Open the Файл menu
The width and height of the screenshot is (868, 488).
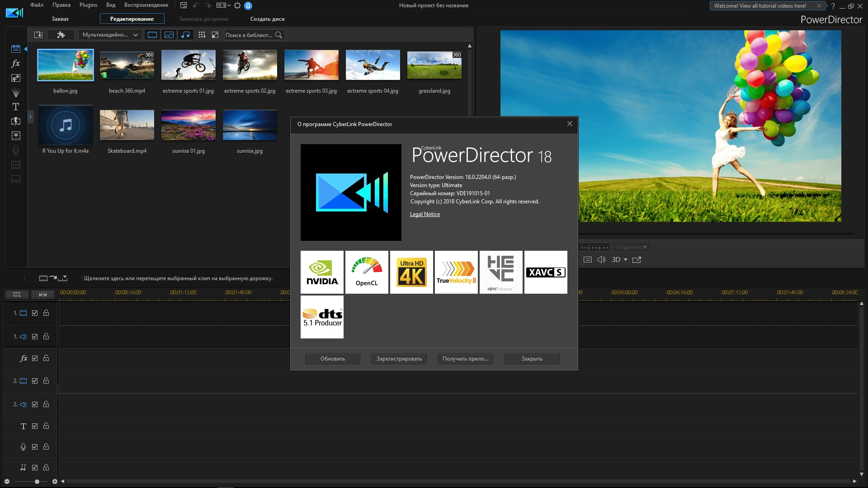[x=37, y=5]
